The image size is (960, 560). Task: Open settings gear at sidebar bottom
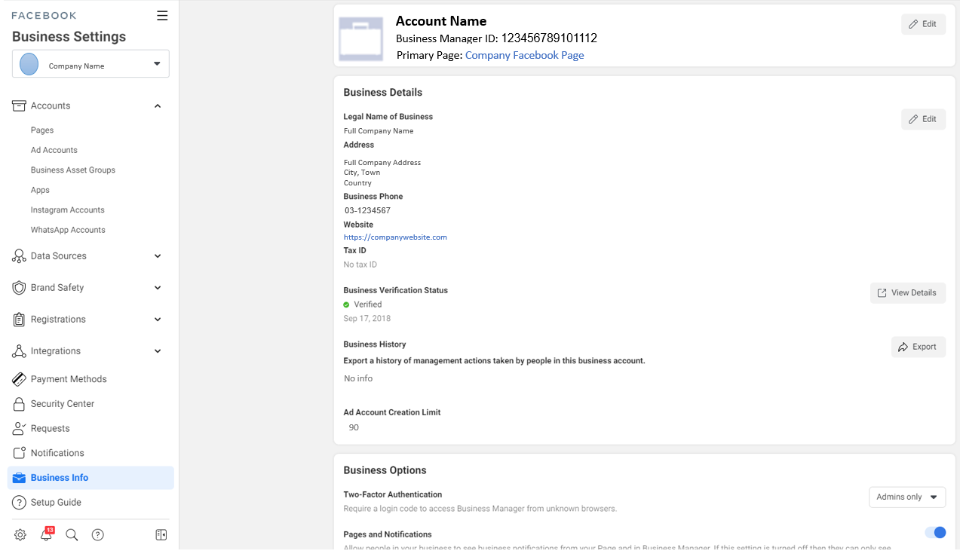(x=20, y=535)
